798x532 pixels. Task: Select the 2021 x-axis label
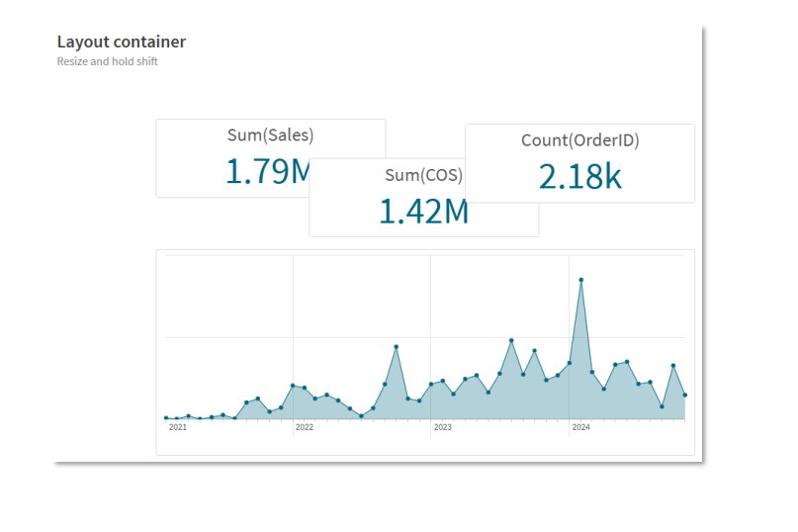point(177,427)
